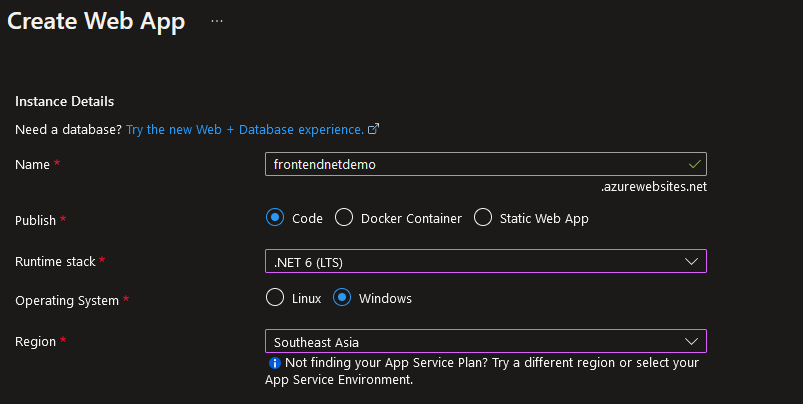Select the Code publish option
The height and width of the screenshot is (404, 803).
275,218
